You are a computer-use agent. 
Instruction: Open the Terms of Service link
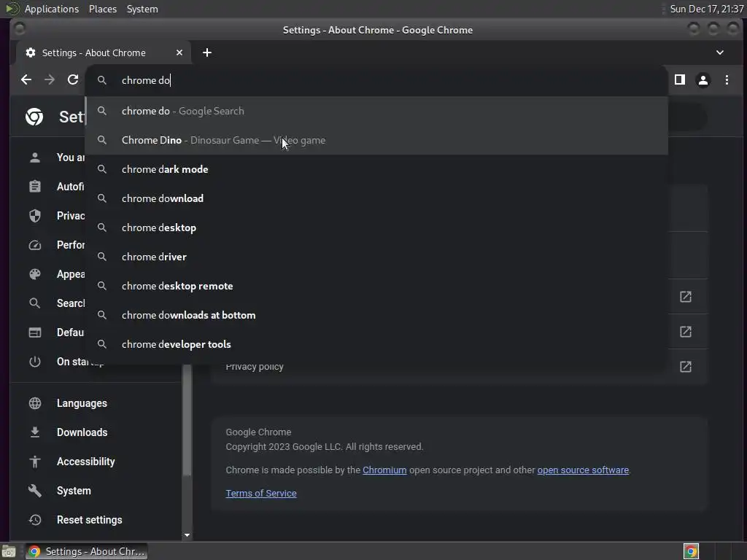261,494
